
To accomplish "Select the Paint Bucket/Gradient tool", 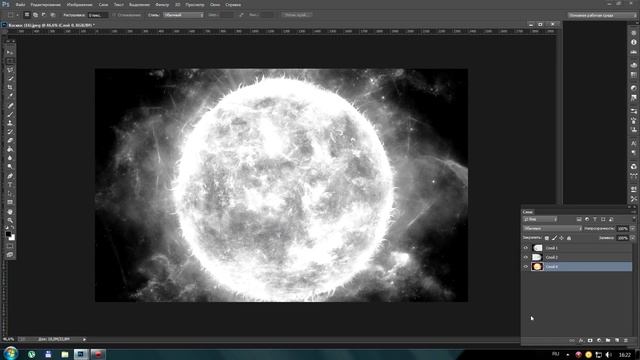I will point(10,149).
